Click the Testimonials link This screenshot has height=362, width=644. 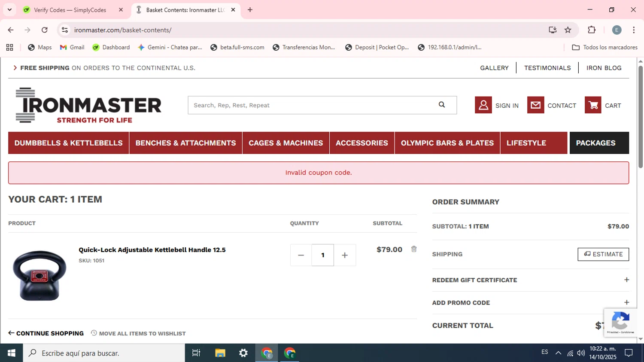pos(547,68)
